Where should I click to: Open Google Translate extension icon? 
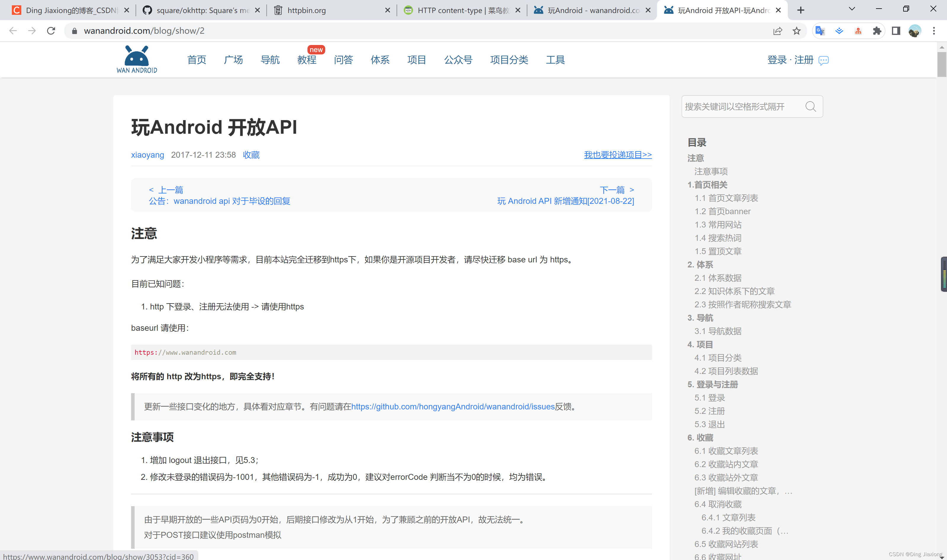[820, 31]
